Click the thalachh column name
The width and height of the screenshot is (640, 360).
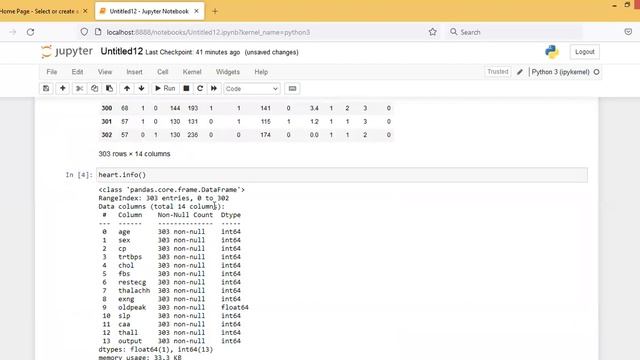pyautogui.click(x=134, y=291)
